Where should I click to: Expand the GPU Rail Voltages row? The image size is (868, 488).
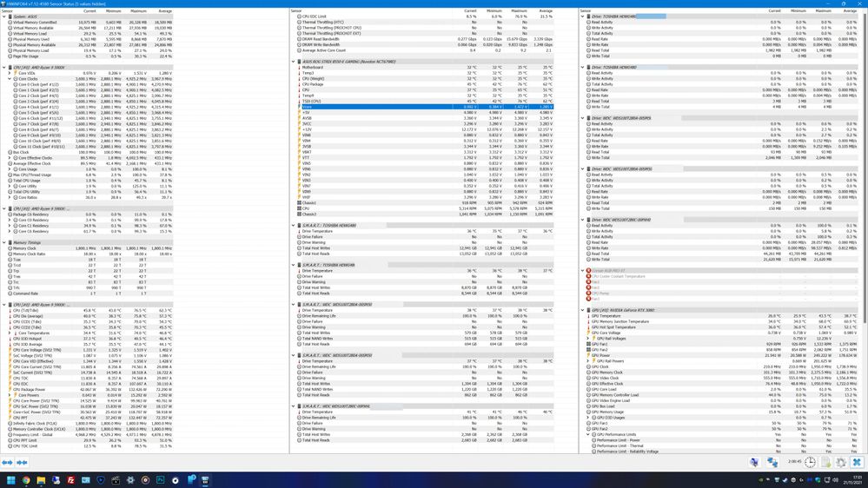[x=588, y=339]
